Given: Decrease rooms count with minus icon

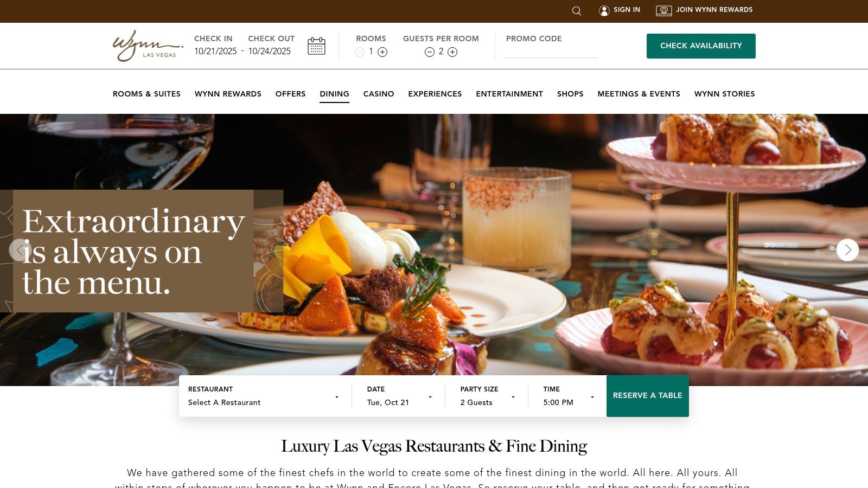Looking at the screenshot, I should [360, 52].
